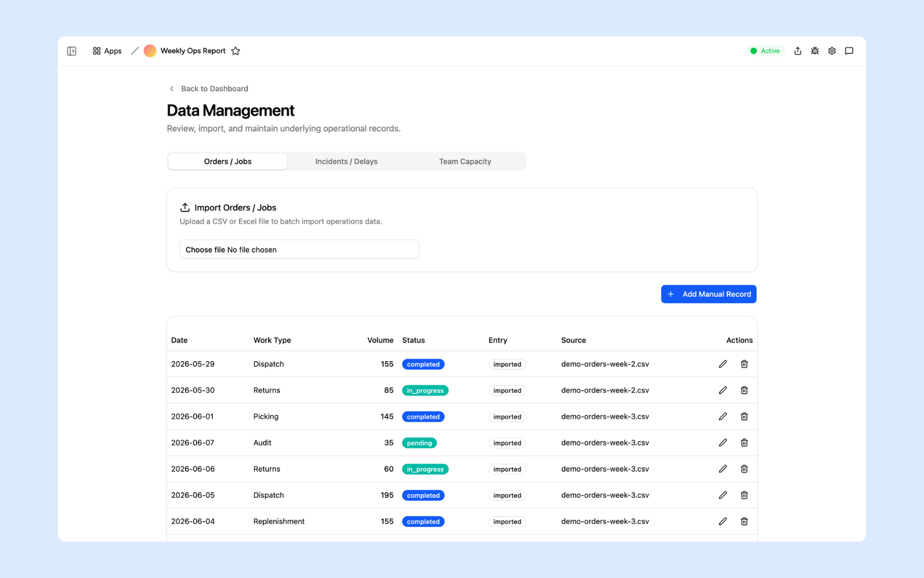This screenshot has width=924, height=578.
Task: Click the Volume column header
Action: (x=380, y=340)
